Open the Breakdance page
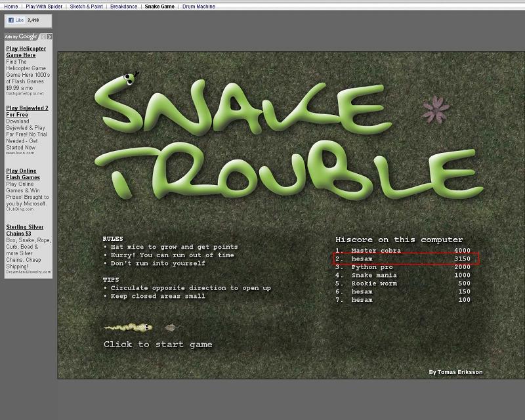Viewport: 525px width, 420px height. pos(124,7)
